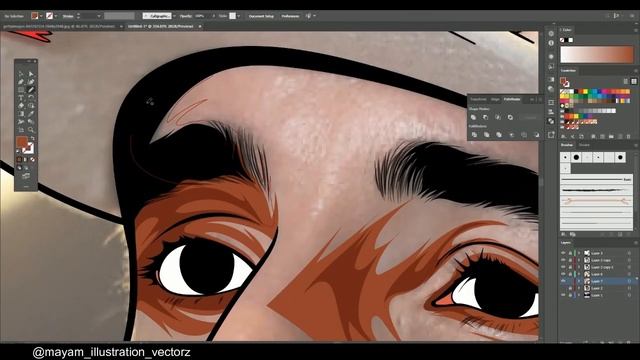The width and height of the screenshot is (640, 360).
Task: Click the Minus Front shape mode icon
Action: (486, 117)
